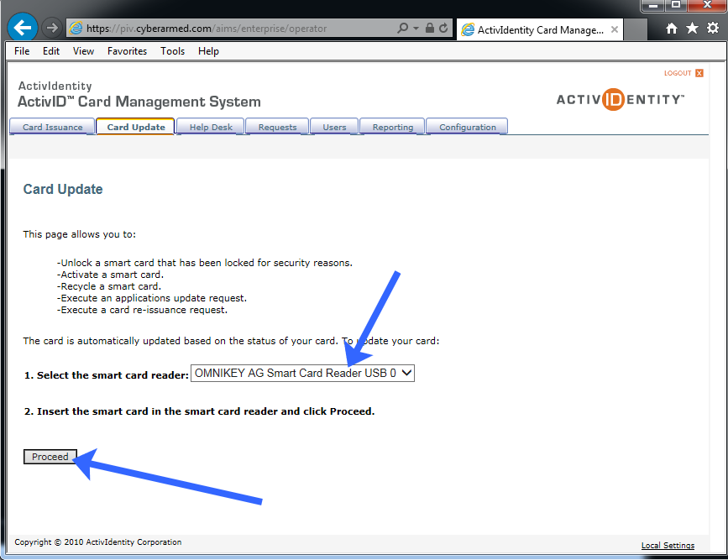Viewport: 728px width, 560px height.
Task: Open the Edit menu
Action: pos(51,51)
